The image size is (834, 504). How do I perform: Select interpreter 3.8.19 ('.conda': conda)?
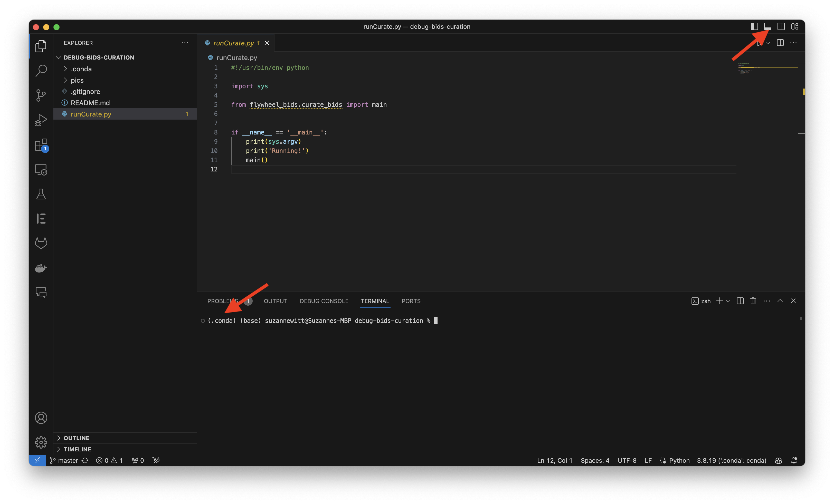click(x=732, y=460)
